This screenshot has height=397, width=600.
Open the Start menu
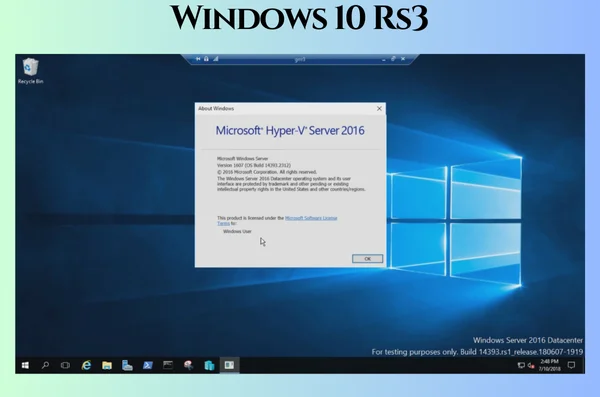[25, 365]
